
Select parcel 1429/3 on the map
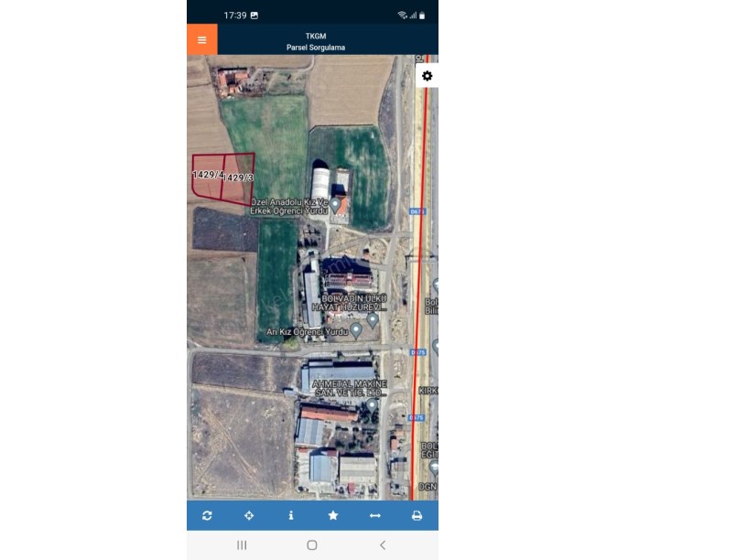[x=238, y=178]
